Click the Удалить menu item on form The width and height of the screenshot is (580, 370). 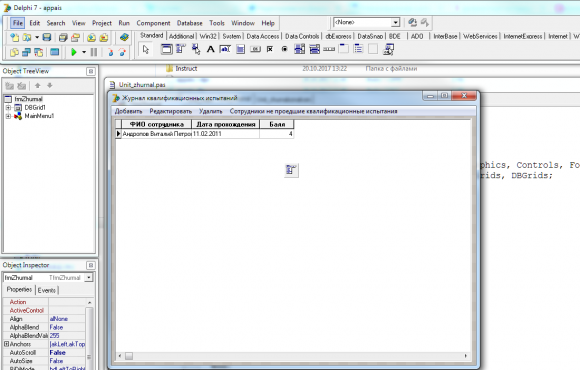(x=210, y=111)
